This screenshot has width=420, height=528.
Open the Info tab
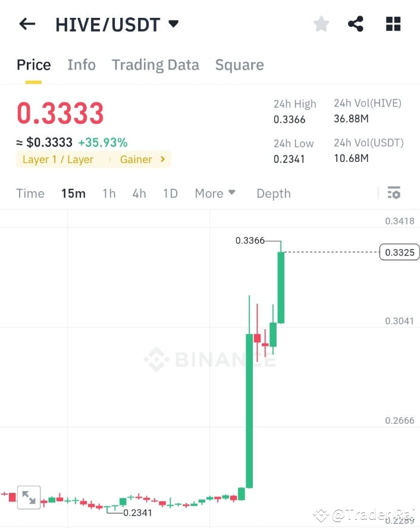tap(81, 64)
